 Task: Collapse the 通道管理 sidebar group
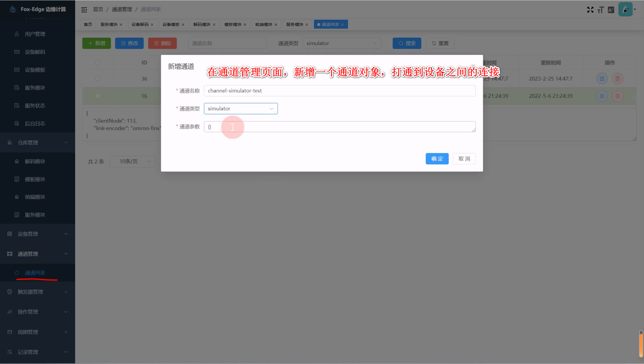click(38, 254)
